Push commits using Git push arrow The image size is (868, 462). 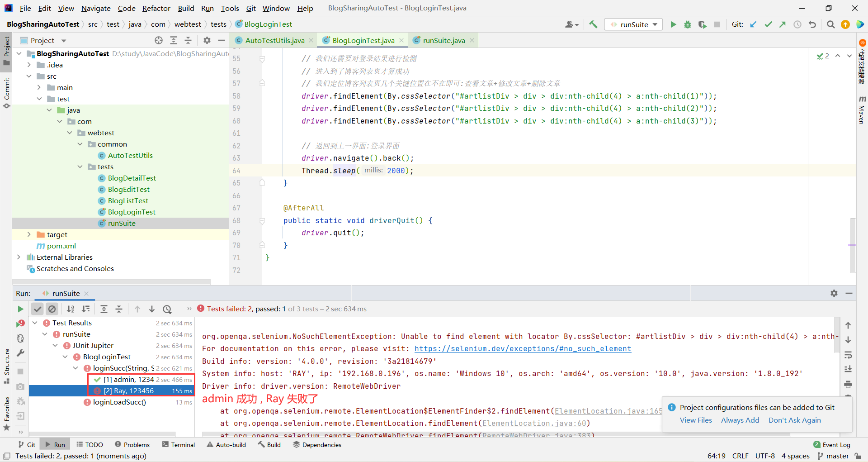click(x=783, y=24)
